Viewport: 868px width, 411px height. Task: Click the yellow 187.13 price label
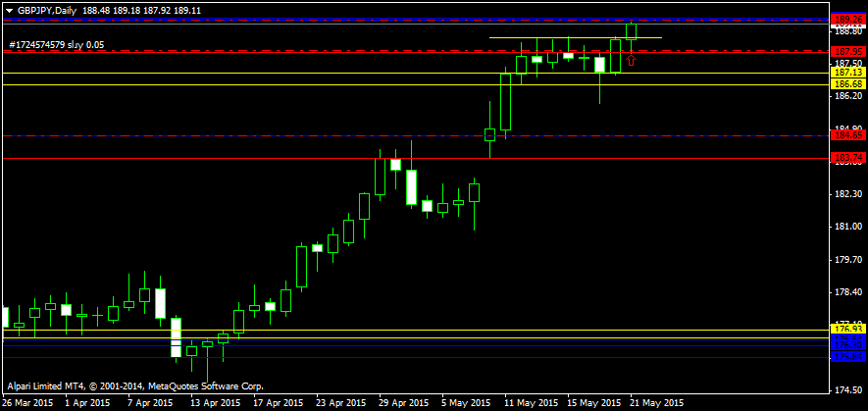tap(848, 73)
